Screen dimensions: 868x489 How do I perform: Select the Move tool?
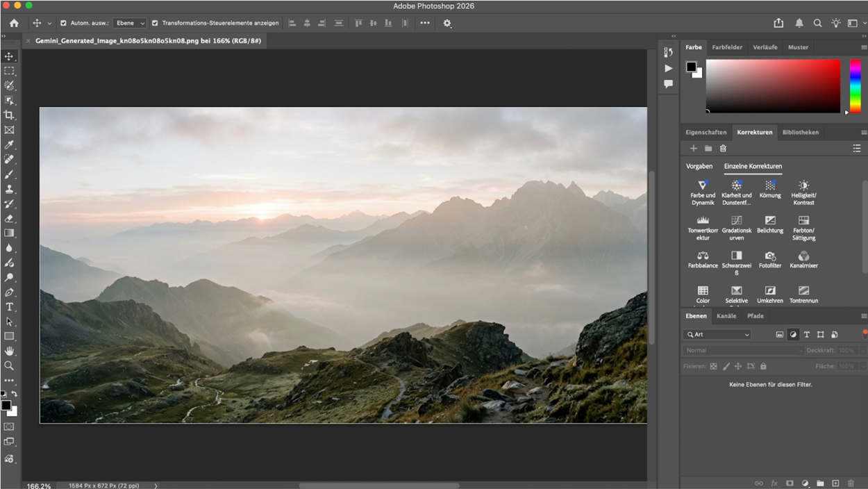click(x=10, y=56)
